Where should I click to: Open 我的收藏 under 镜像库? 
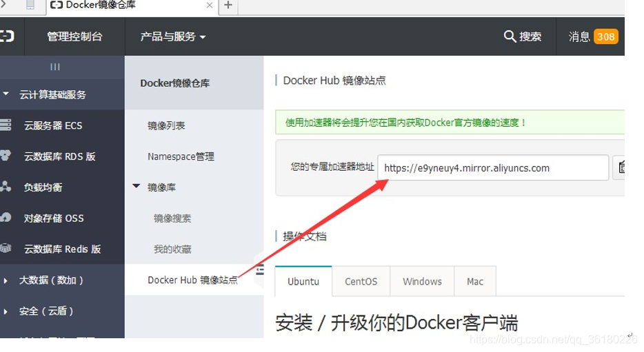click(x=172, y=249)
